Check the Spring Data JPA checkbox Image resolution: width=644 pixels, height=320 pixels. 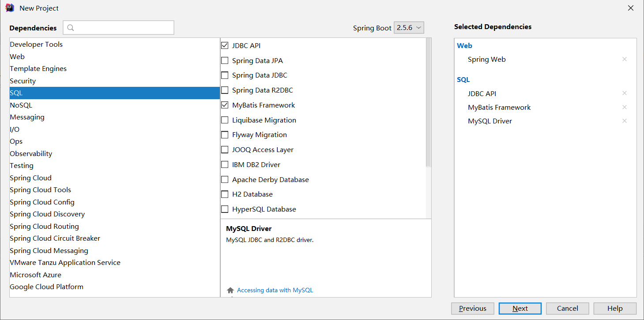click(x=225, y=60)
